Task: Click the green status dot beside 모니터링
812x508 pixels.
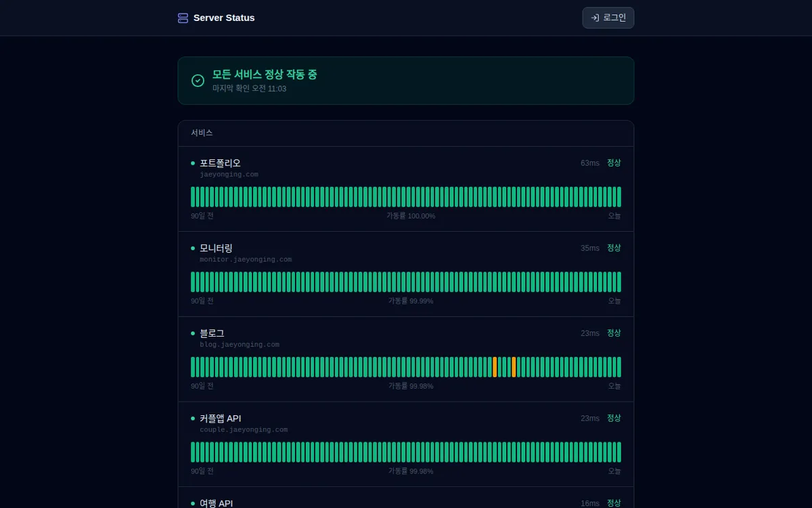Action: [193, 249]
